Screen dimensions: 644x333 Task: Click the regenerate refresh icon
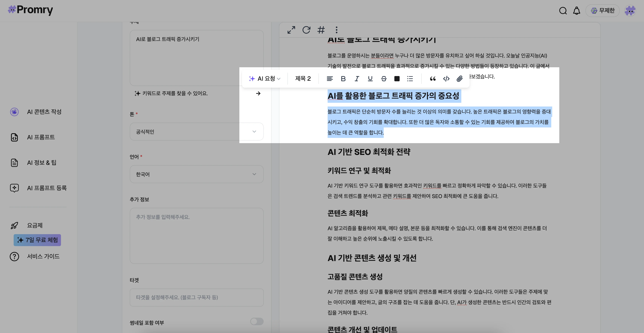click(x=306, y=30)
